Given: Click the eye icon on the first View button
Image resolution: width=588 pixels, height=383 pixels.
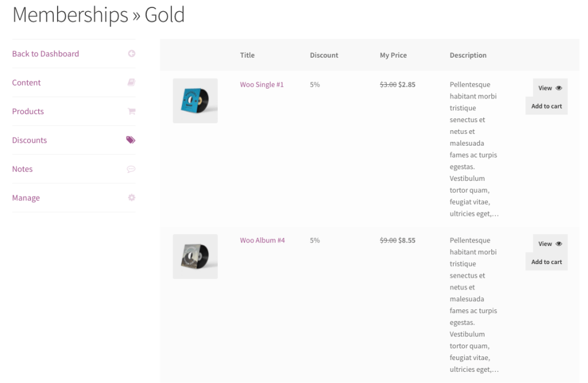Looking at the screenshot, I should coord(559,87).
